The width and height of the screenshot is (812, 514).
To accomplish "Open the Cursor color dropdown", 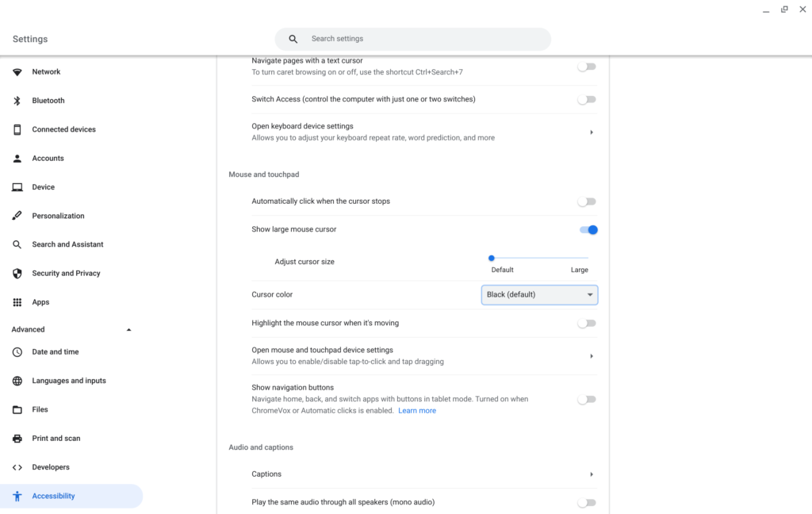I will click(x=539, y=295).
